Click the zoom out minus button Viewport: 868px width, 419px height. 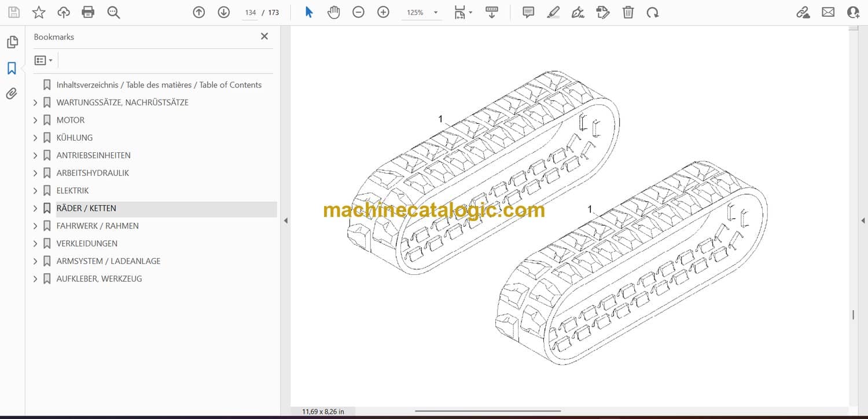tap(358, 12)
